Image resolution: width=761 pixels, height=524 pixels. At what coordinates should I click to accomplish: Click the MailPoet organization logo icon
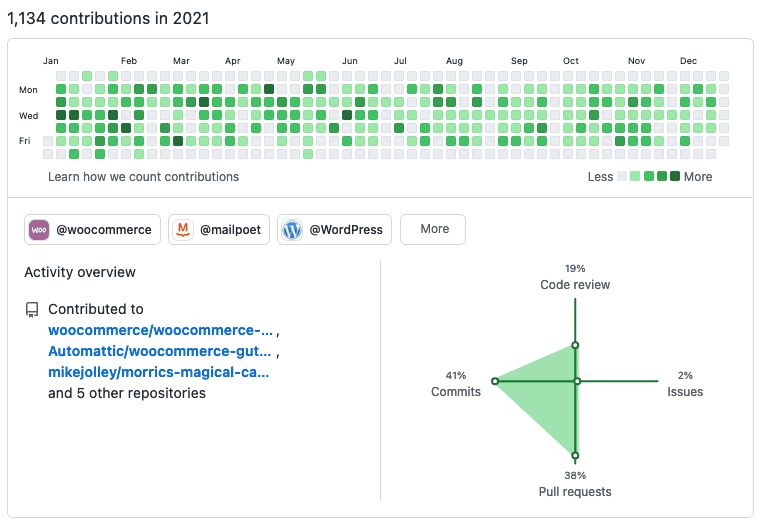[x=183, y=230]
